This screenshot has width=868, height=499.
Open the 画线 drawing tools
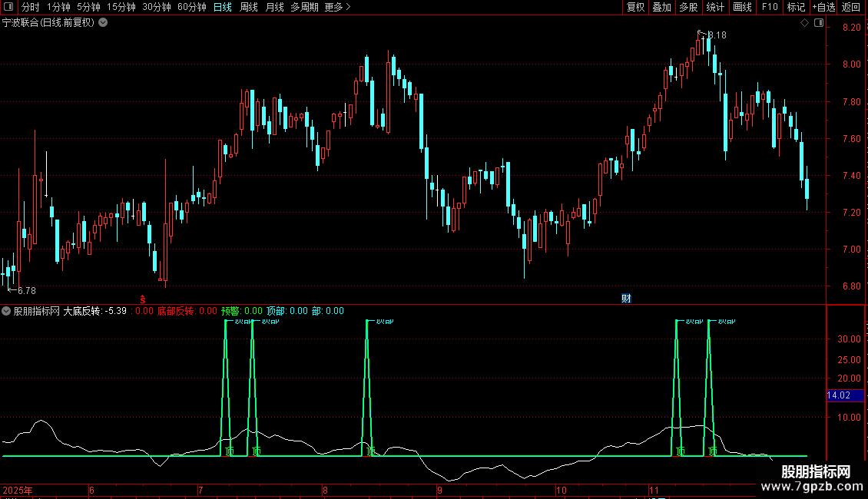742,7
